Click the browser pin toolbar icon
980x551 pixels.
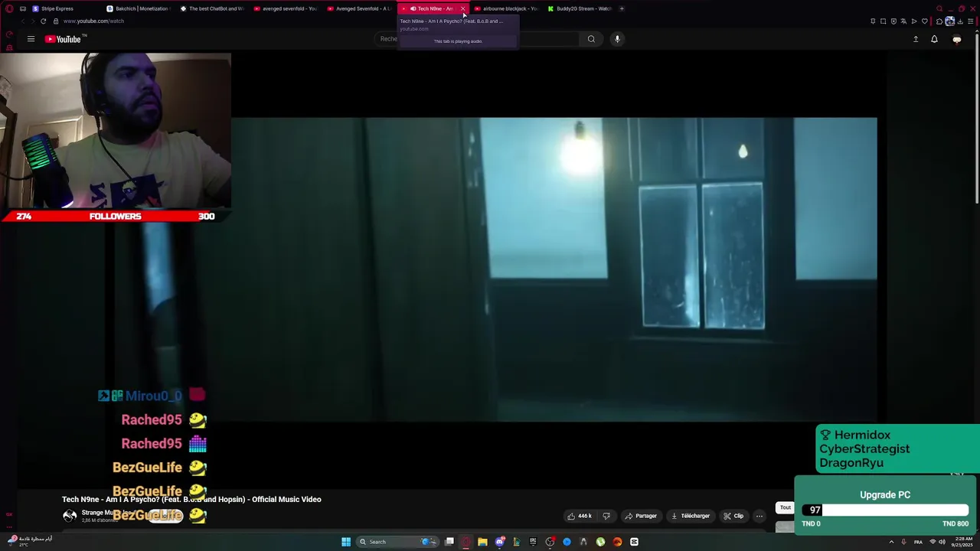[873, 21]
